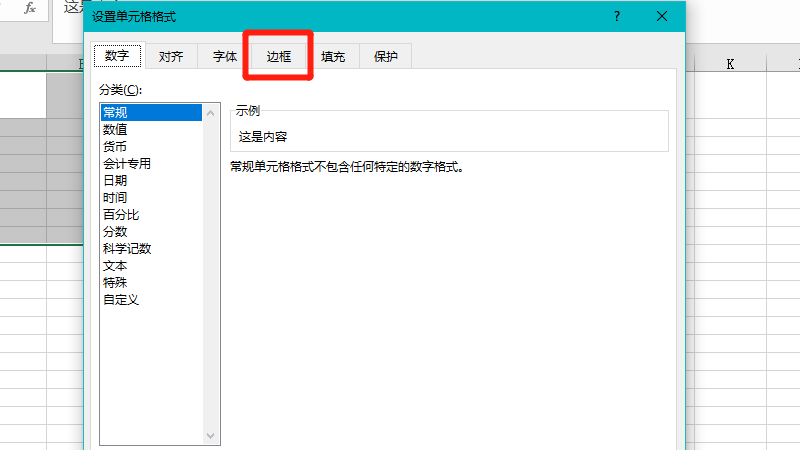This screenshot has height=450, width=800.
Task: Open help with the question mark button
Action: coord(617,16)
